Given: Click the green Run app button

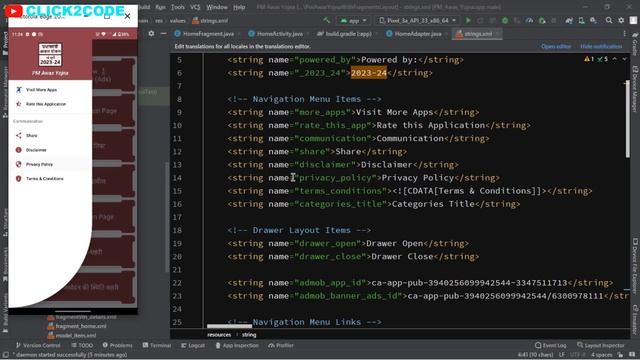Looking at the screenshot, I should pos(468,20).
